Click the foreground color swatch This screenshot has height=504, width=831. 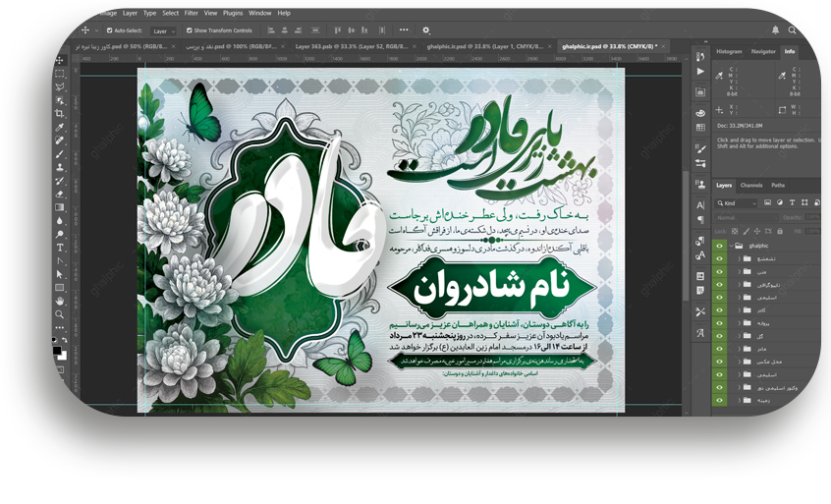click(x=58, y=347)
